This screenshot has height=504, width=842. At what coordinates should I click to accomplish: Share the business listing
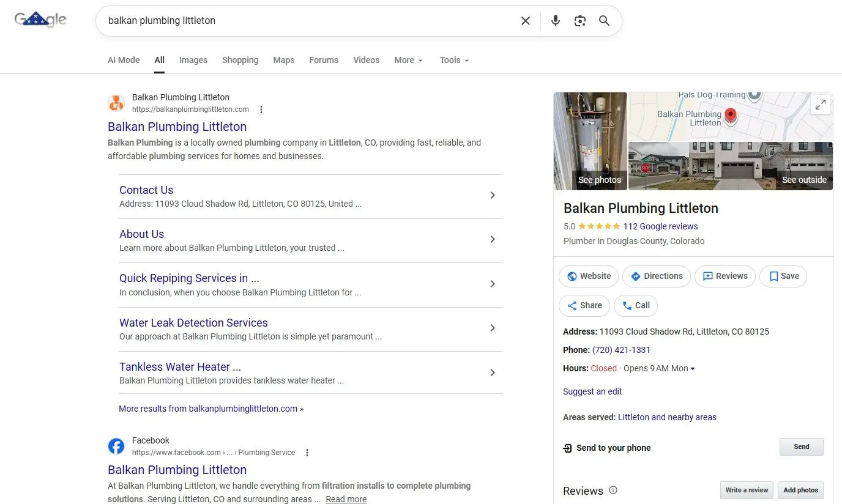tap(584, 306)
